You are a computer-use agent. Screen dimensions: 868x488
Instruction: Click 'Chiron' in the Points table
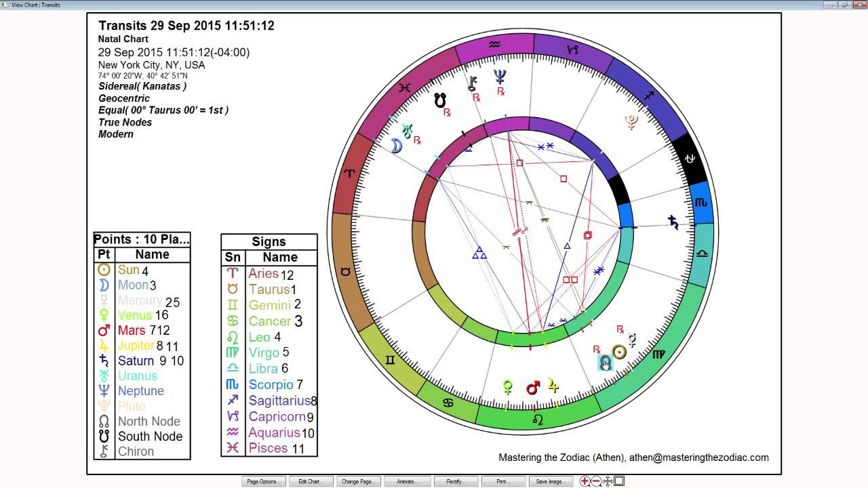(136, 451)
